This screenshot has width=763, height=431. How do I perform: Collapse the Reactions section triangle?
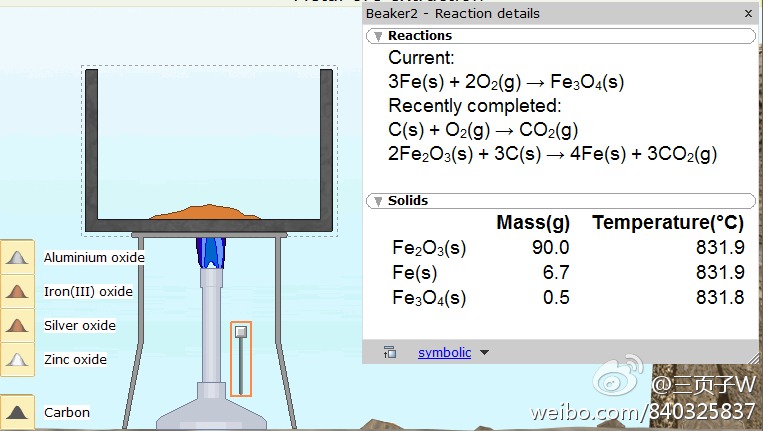click(x=377, y=36)
